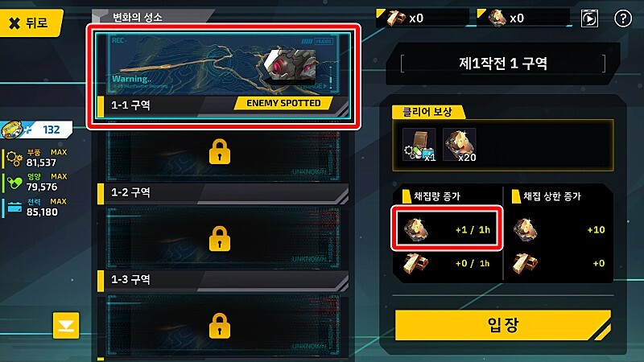
Task: Click the 1-2 구역 stage label
Action: click(130, 192)
